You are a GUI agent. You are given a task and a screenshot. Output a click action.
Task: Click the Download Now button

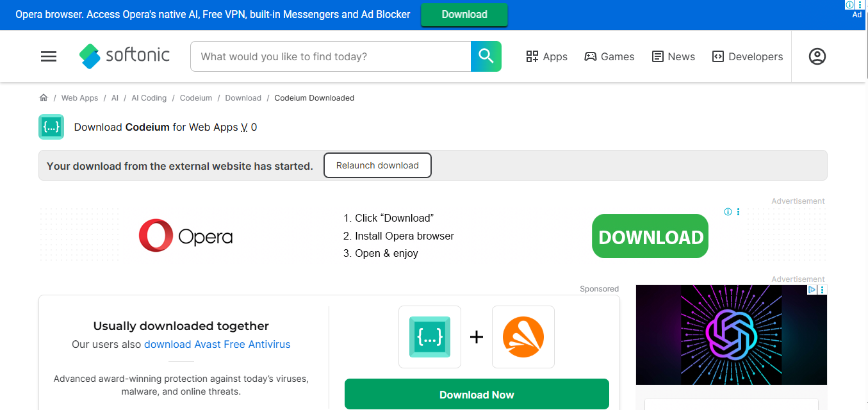(477, 394)
